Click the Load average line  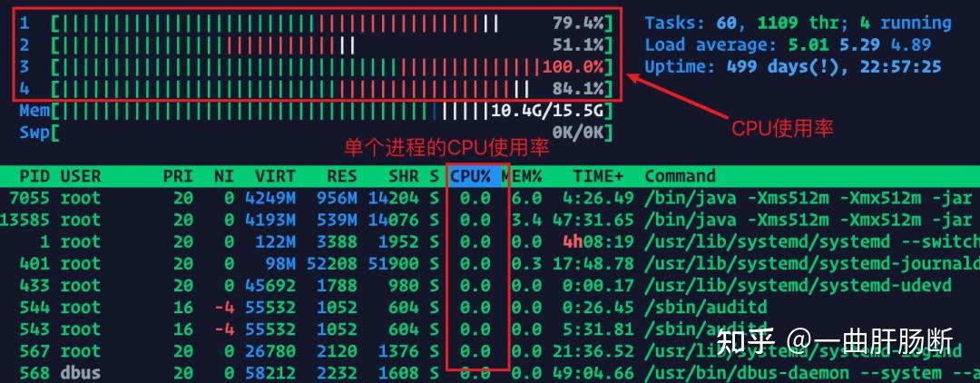point(788,45)
